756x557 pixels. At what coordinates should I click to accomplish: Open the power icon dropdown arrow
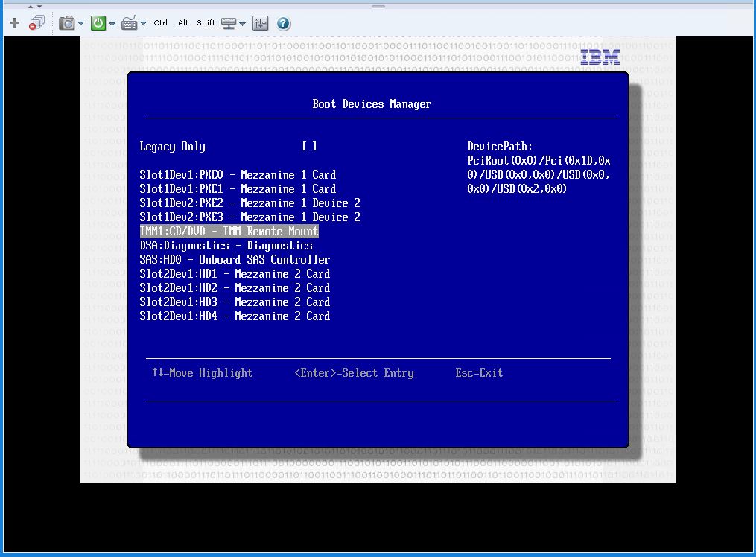(x=111, y=22)
